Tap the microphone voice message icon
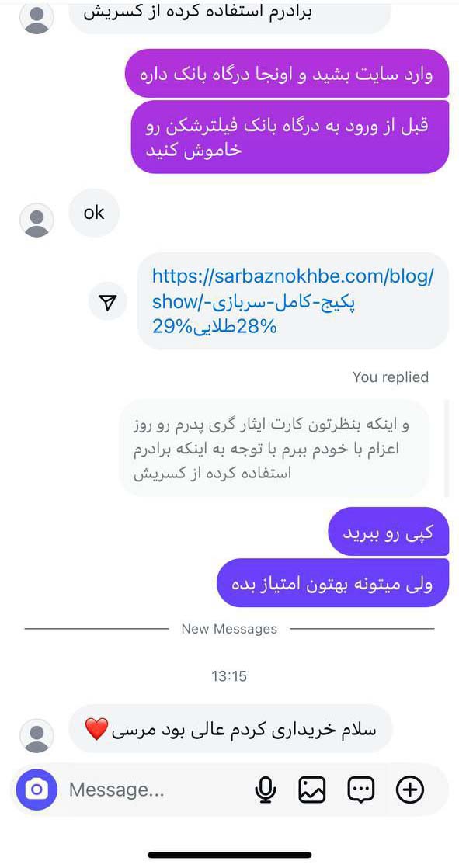459x868 pixels. [x=265, y=790]
